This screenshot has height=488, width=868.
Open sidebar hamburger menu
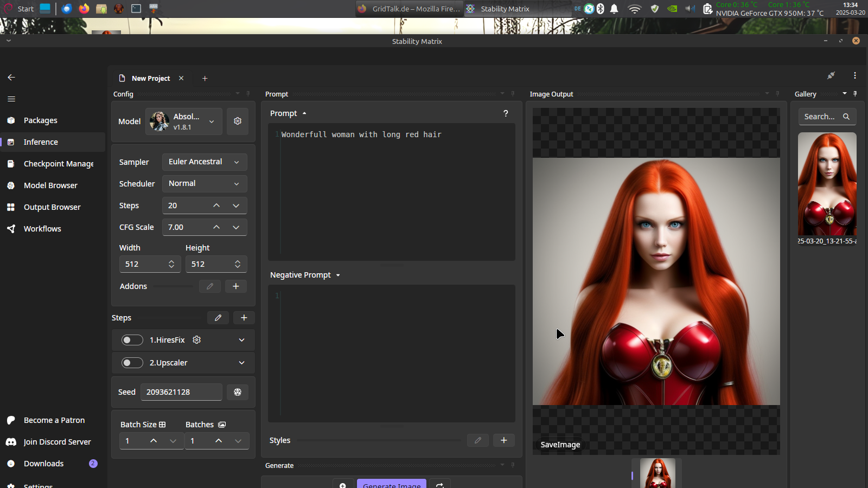(x=11, y=99)
